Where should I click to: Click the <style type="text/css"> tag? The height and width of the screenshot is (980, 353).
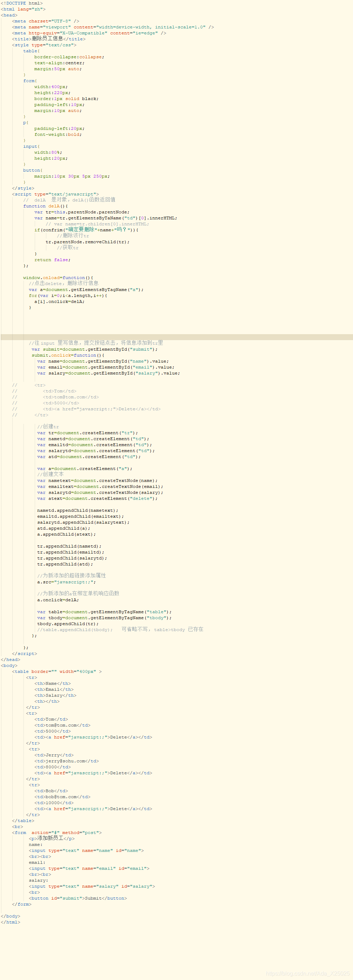44,45
